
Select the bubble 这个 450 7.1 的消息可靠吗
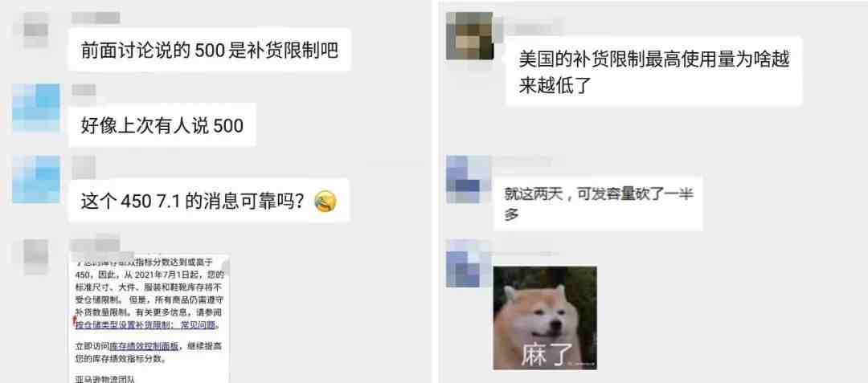pos(209,201)
